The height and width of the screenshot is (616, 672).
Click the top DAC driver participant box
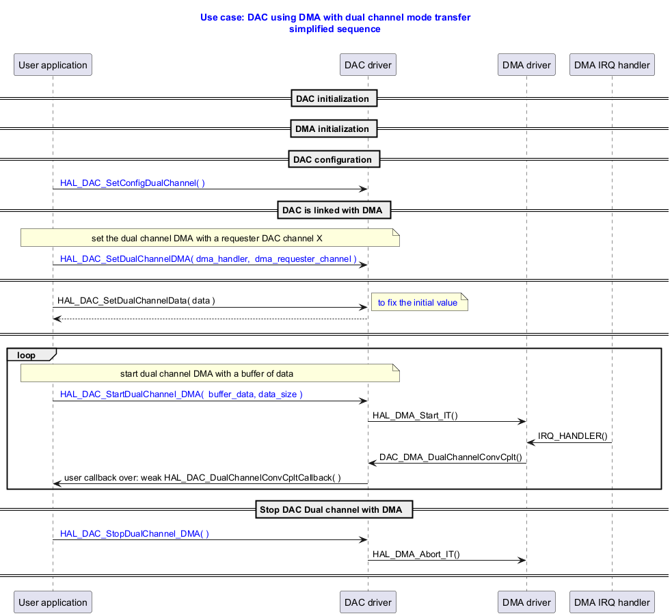(x=368, y=65)
